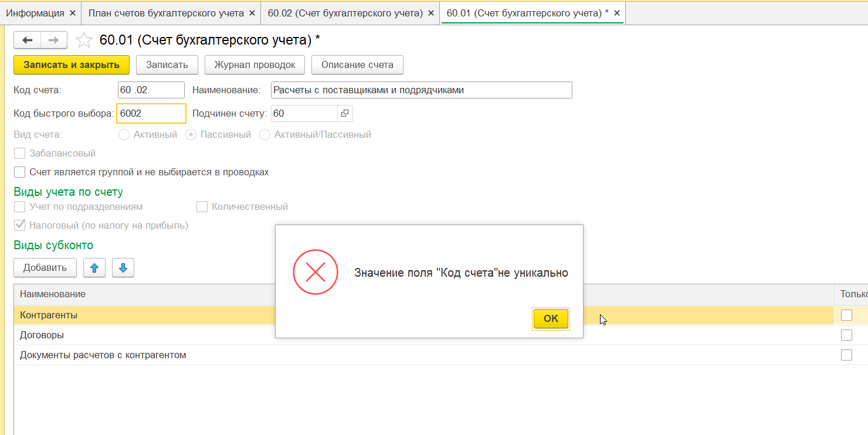Toggle Налоговый (по налогу на прибыль) checkbox
This screenshot has height=435, width=868.
point(20,225)
